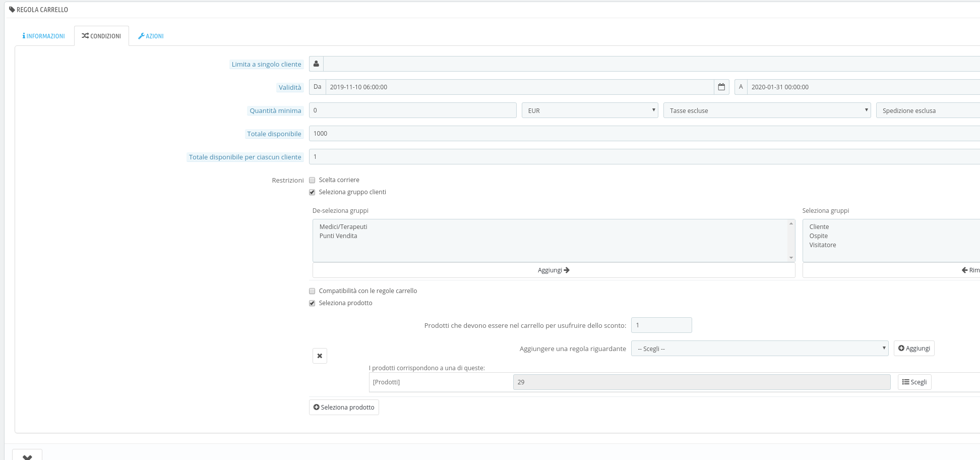Open the calendar picker for the Da date
Screen dimensions: 980x460
tap(721, 87)
